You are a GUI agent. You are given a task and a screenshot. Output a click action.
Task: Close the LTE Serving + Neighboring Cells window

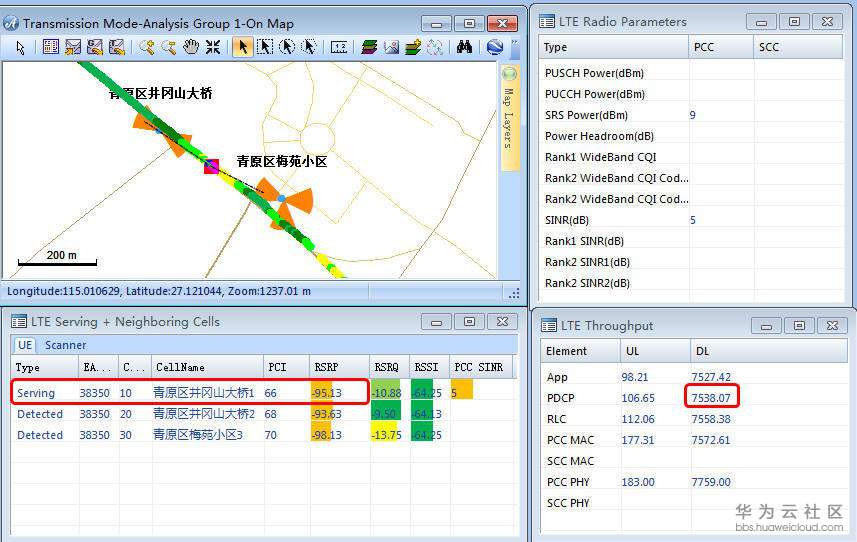tap(502, 322)
